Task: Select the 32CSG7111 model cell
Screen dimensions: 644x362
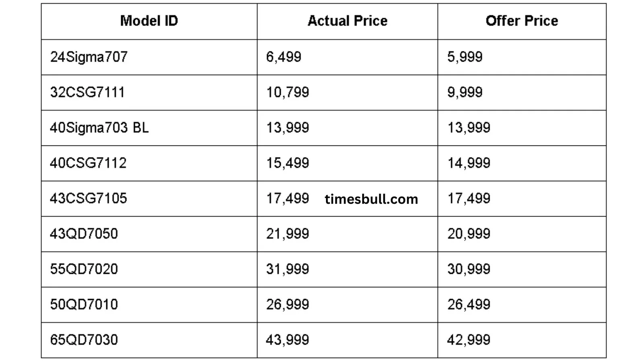Action: [x=149, y=93]
